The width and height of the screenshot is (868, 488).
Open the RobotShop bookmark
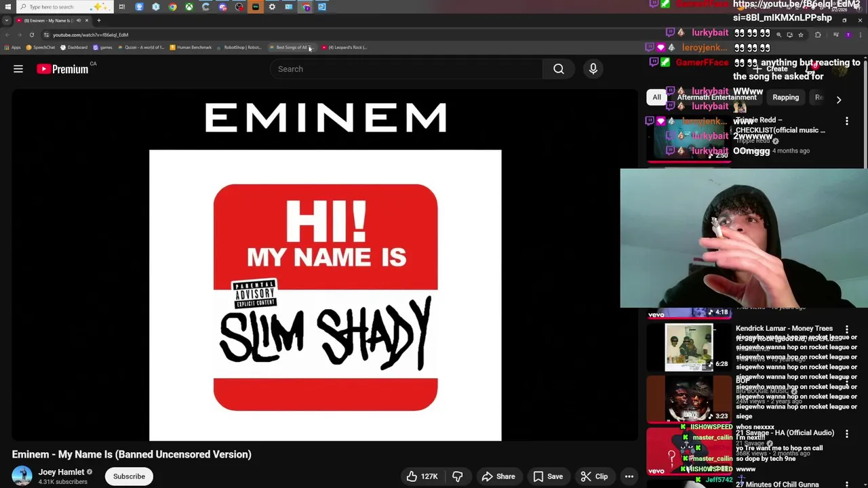pyautogui.click(x=239, y=47)
